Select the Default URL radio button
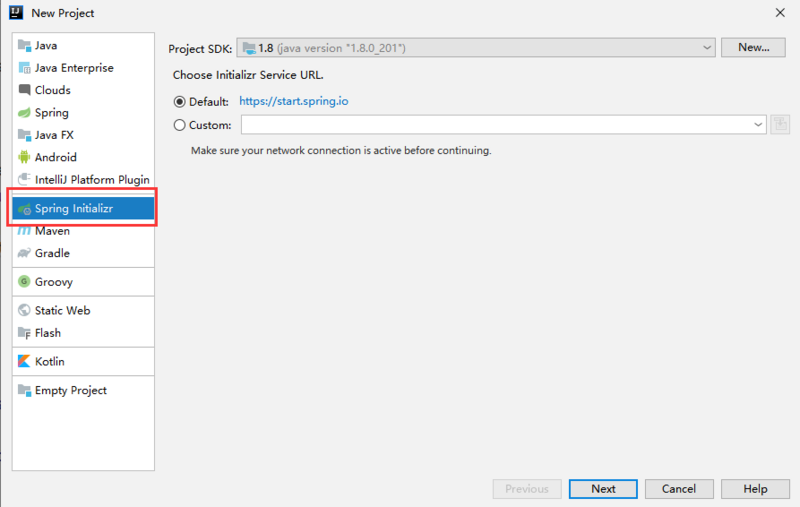800x507 pixels. [x=180, y=102]
